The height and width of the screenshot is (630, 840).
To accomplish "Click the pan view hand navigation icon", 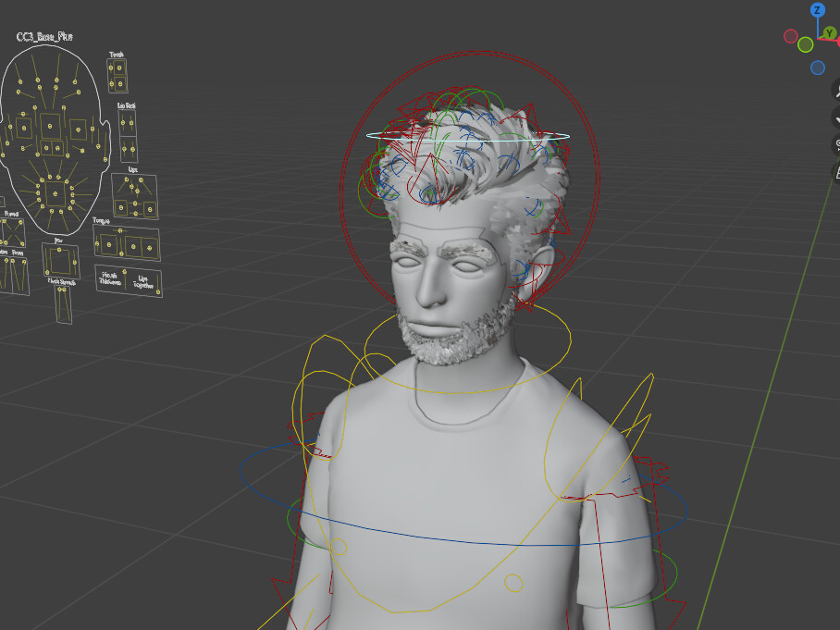I will tap(837, 117).
